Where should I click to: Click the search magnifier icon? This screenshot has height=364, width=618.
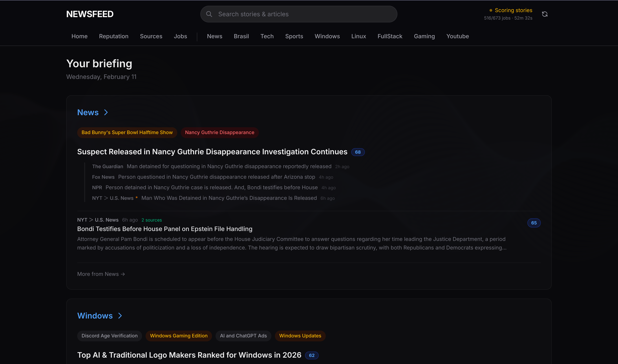[209, 14]
